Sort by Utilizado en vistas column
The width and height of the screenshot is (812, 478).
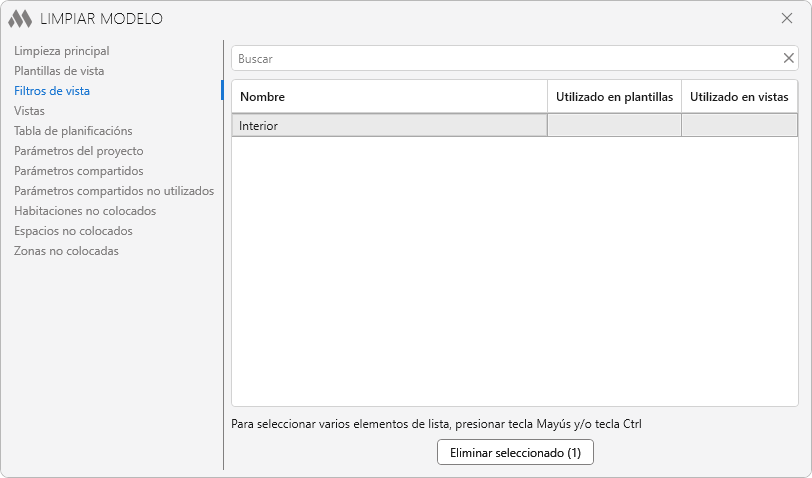coord(739,97)
